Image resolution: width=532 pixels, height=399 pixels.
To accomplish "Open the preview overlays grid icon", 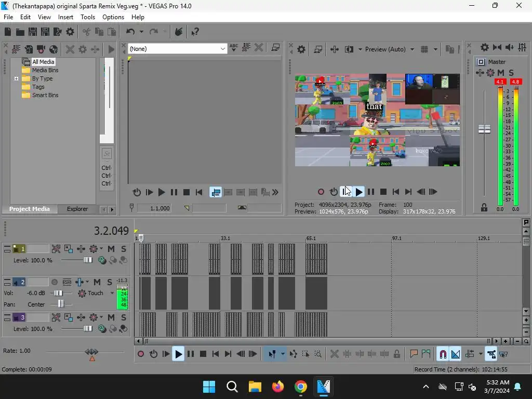I will [x=424, y=49].
